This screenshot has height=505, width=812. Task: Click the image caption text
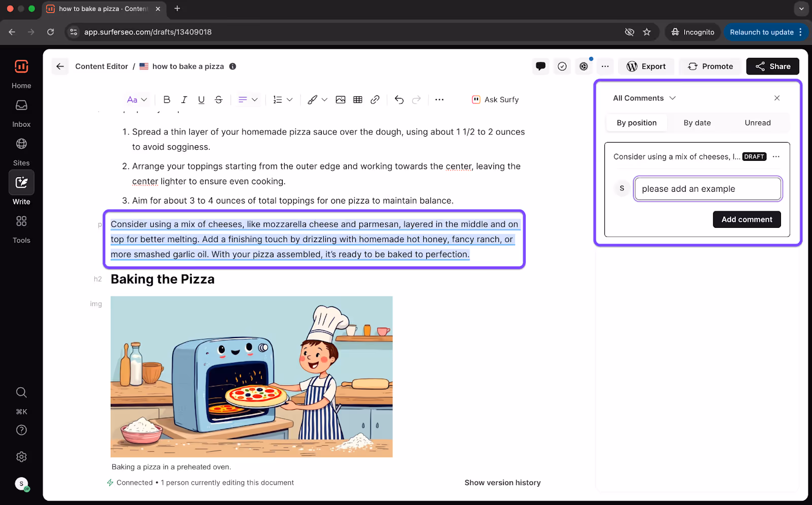click(x=171, y=467)
